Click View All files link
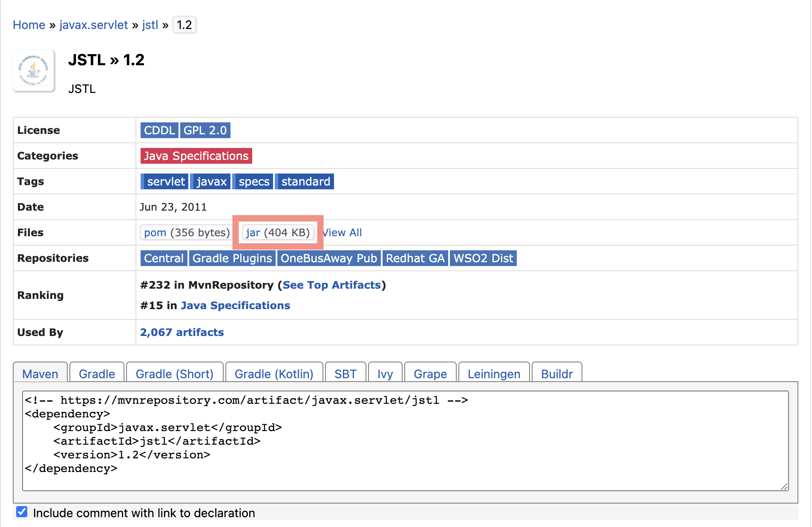Image resolution: width=812 pixels, height=527 pixels. click(x=342, y=233)
